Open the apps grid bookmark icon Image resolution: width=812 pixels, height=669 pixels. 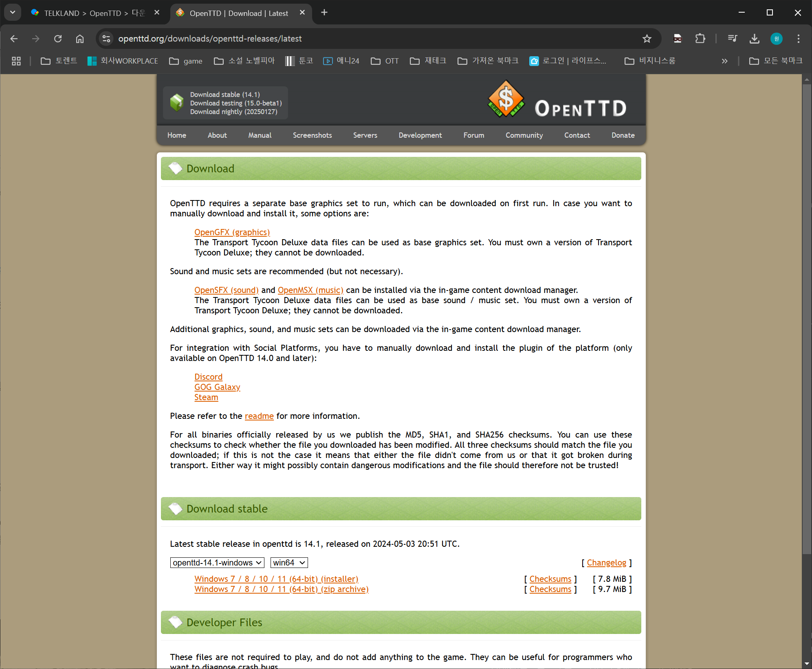(16, 61)
